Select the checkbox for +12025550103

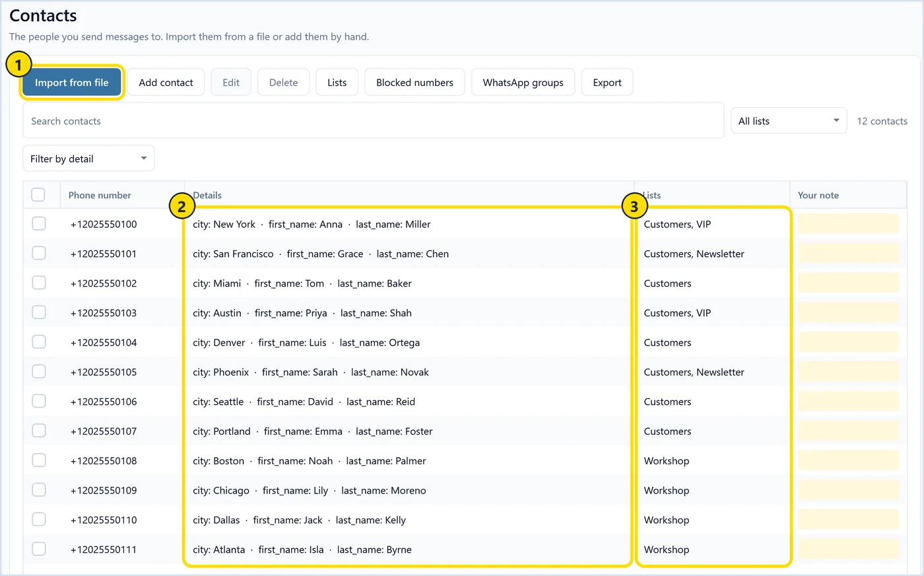click(x=39, y=312)
